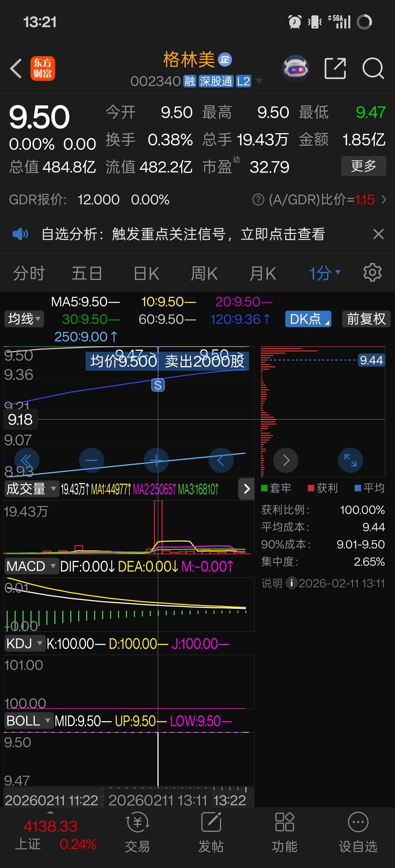The width and height of the screenshot is (395, 868).
Task: Tap the 格林美 stock name title
Action: [x=189, y=60]
